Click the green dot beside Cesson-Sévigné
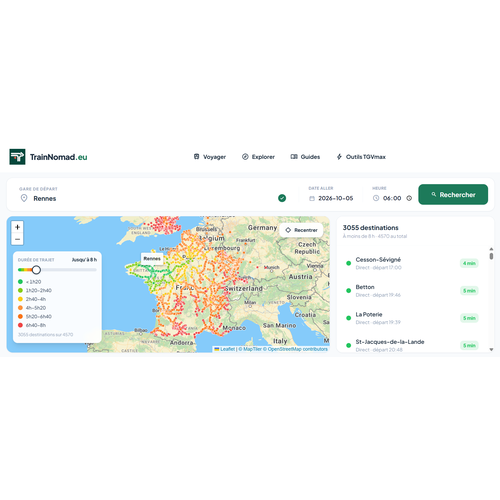The height and width of the screenshot is (500, 500). point(349,263)
